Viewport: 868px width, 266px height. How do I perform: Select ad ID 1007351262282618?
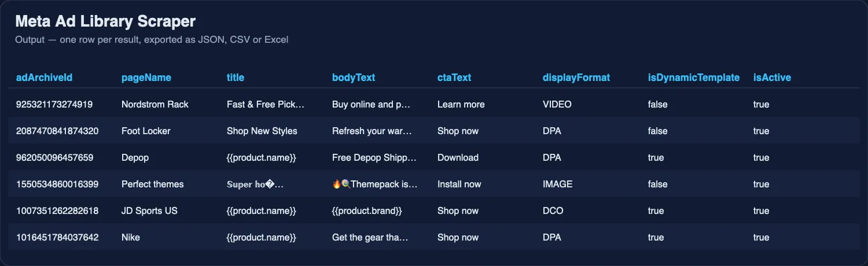[57, 211]
